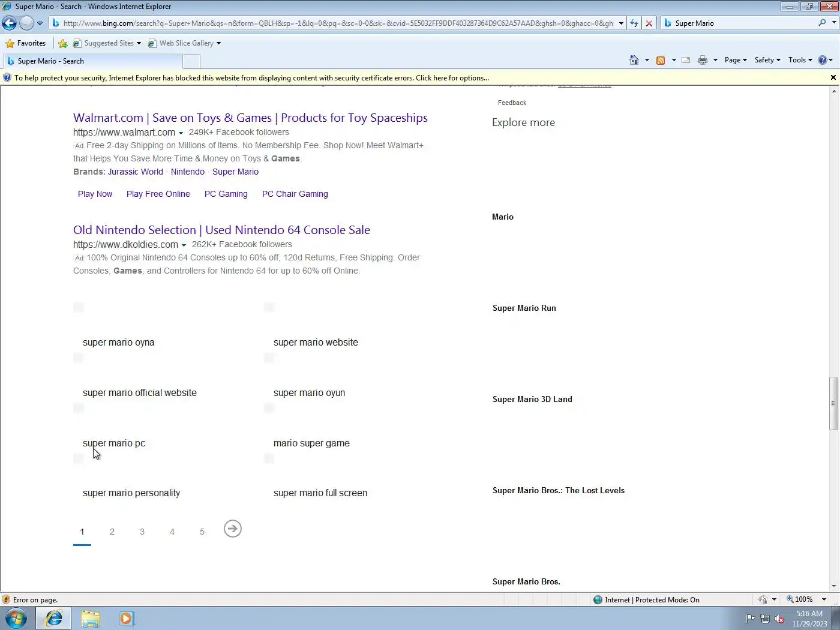Click related search 'super mario official website'
Viewport: 840px width, 630px height.
140,393
